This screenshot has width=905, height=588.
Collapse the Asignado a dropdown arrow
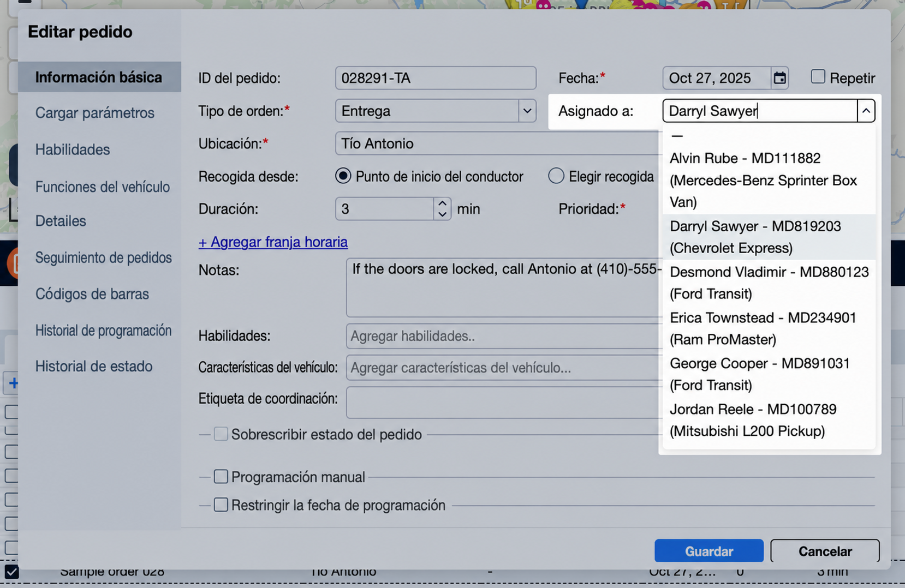tap(866, 111)
